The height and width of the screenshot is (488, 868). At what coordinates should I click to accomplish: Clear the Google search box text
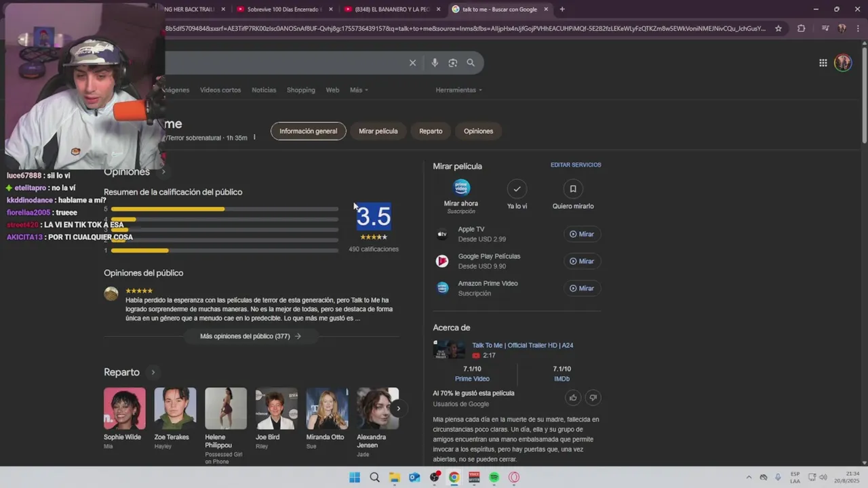click(412, 63)
